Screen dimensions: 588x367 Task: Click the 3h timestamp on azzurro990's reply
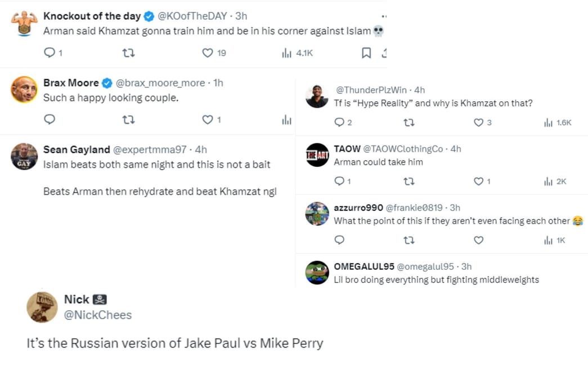(454, 207)
